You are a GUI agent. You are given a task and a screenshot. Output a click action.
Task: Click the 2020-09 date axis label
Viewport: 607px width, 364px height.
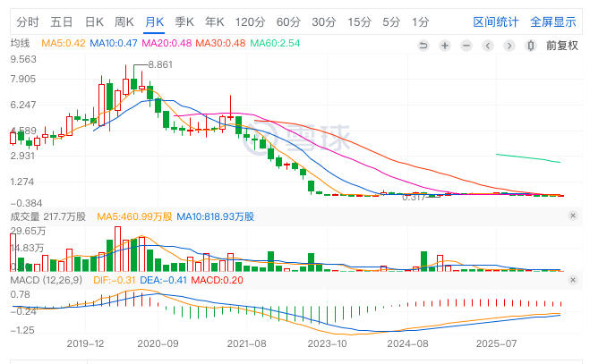pyautogui.click(x=158, y=343)
